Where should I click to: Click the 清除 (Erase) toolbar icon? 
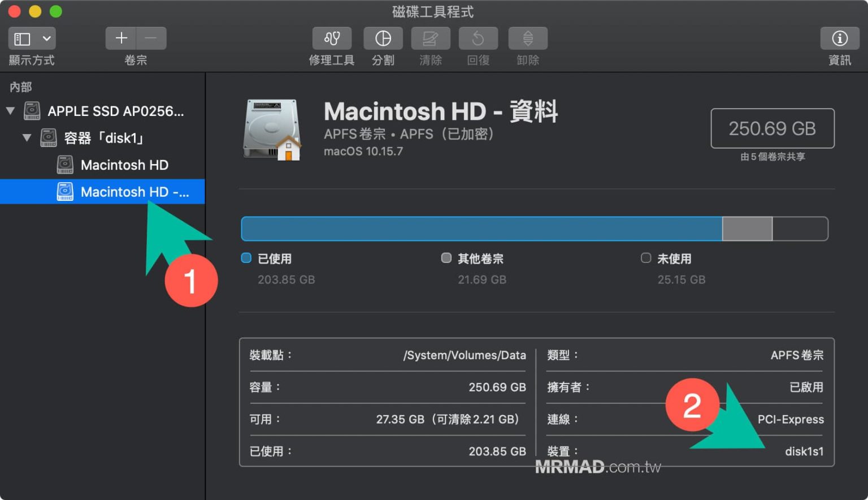coord(430,38)
